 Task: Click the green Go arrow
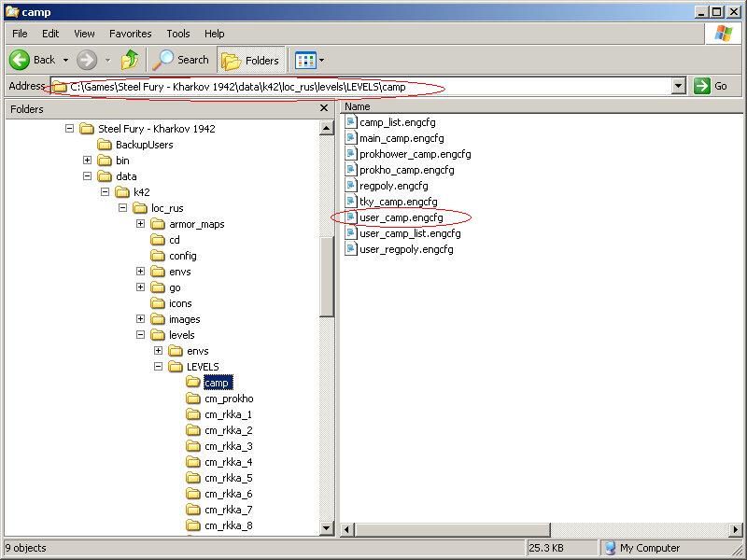click(702, 86)
